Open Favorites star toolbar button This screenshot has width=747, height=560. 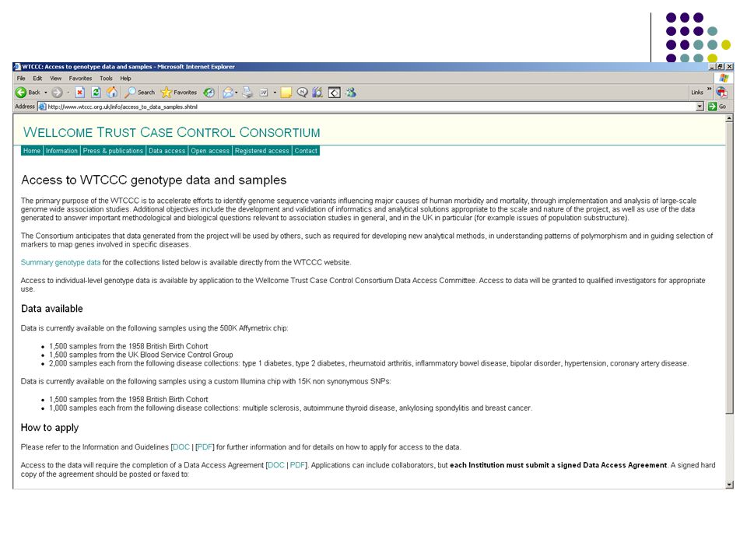[179, 93]
